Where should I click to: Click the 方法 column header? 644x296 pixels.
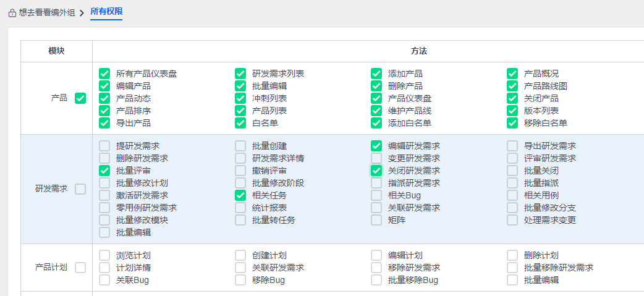[419, 51]
